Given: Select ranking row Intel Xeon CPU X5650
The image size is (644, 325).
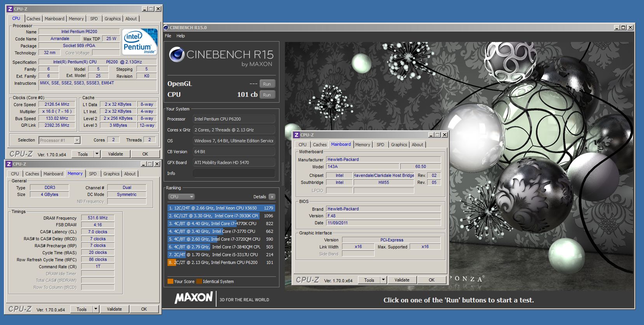Looking at the screenshot, I should 221,208.
